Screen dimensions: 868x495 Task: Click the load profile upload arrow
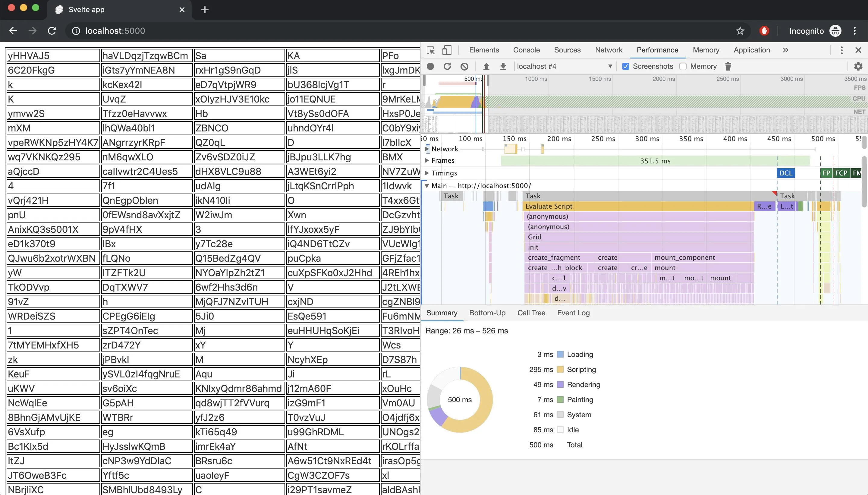pos(486,66)
